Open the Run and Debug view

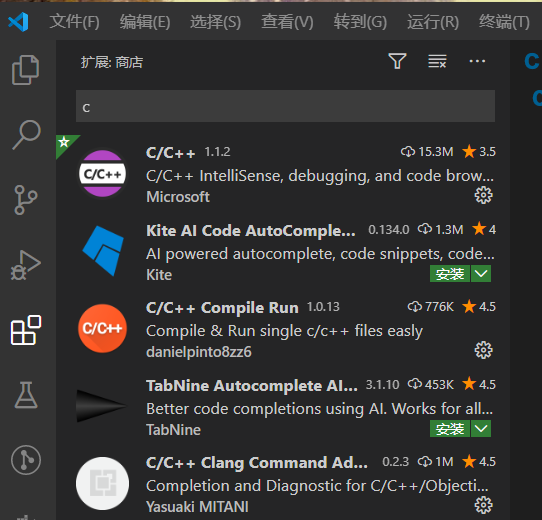point(26,265)
